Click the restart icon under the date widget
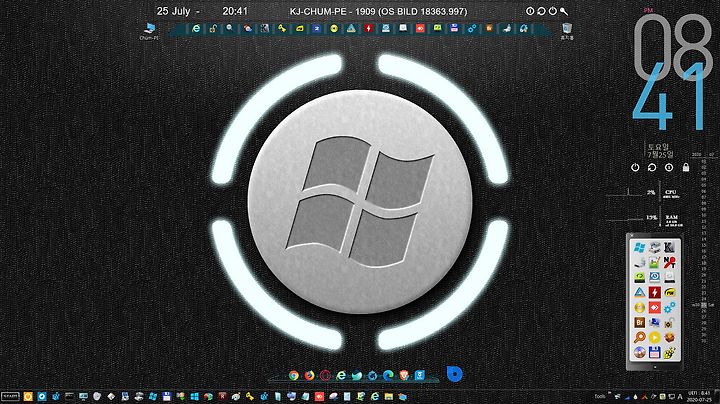This screenshot has width=720, height=404. 652,168
